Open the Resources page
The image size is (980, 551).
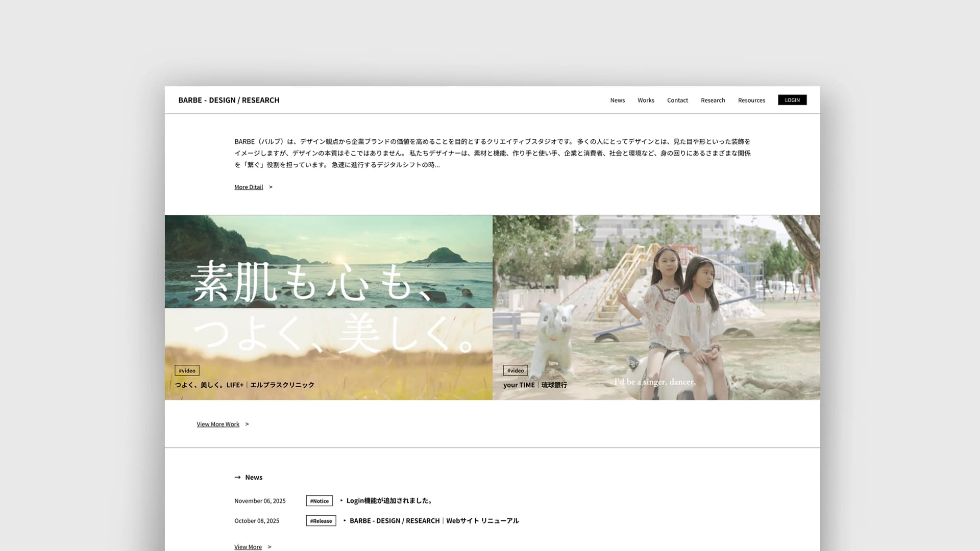click(751, 100)
